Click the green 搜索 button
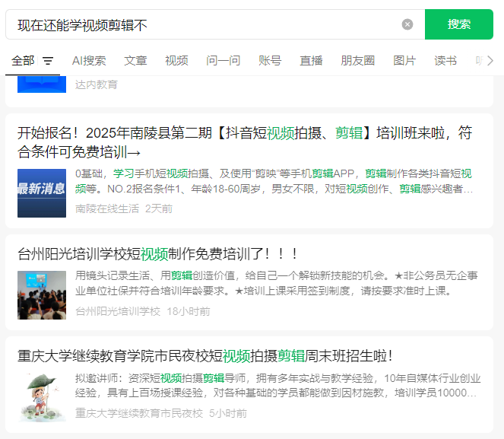The image size is (504, 439). [x=458, y=24]
